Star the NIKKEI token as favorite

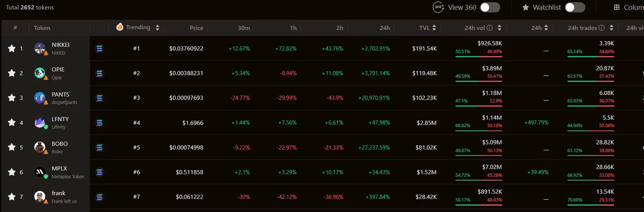12,49
